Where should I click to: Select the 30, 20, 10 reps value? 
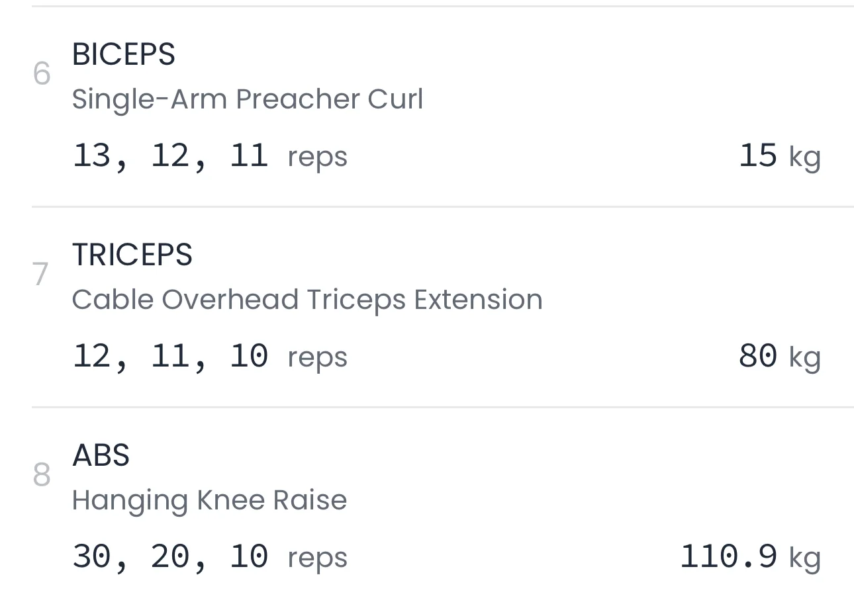170,557
